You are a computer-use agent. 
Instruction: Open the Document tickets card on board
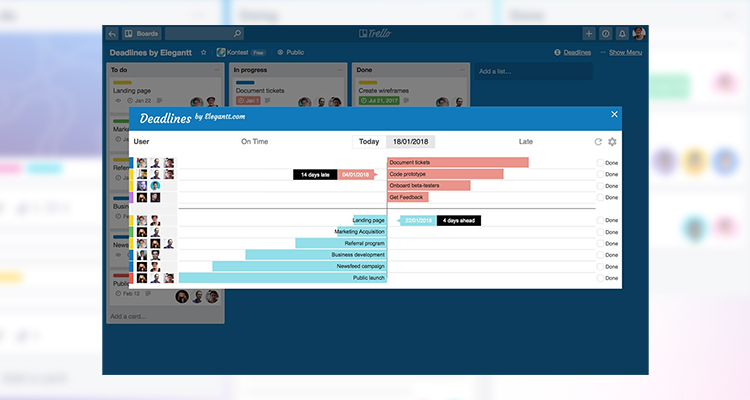click(x=288, y=92)
